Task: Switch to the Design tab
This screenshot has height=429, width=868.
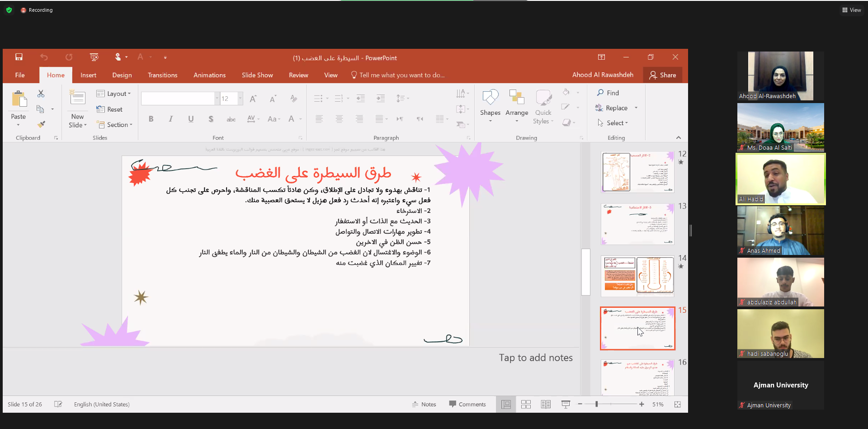Action: click(x=122, y=75)
